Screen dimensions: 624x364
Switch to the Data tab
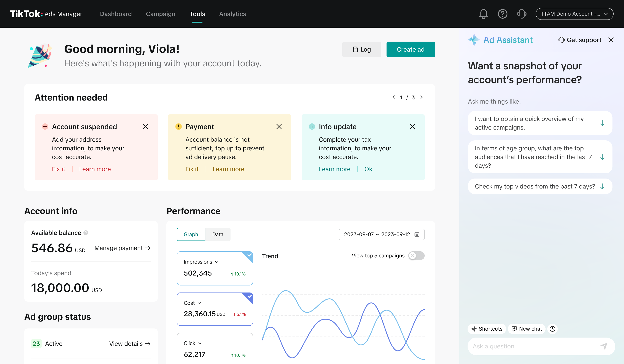[218, 234]
